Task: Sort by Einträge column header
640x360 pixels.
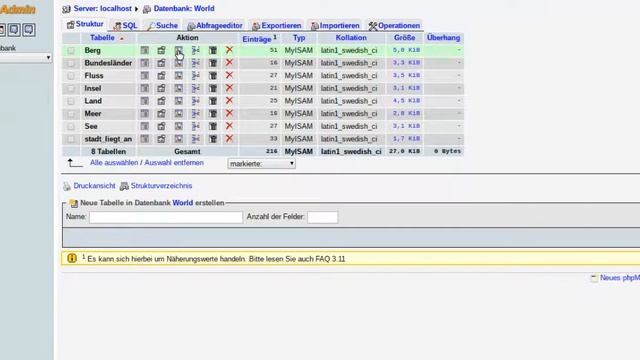Action: 257,39
